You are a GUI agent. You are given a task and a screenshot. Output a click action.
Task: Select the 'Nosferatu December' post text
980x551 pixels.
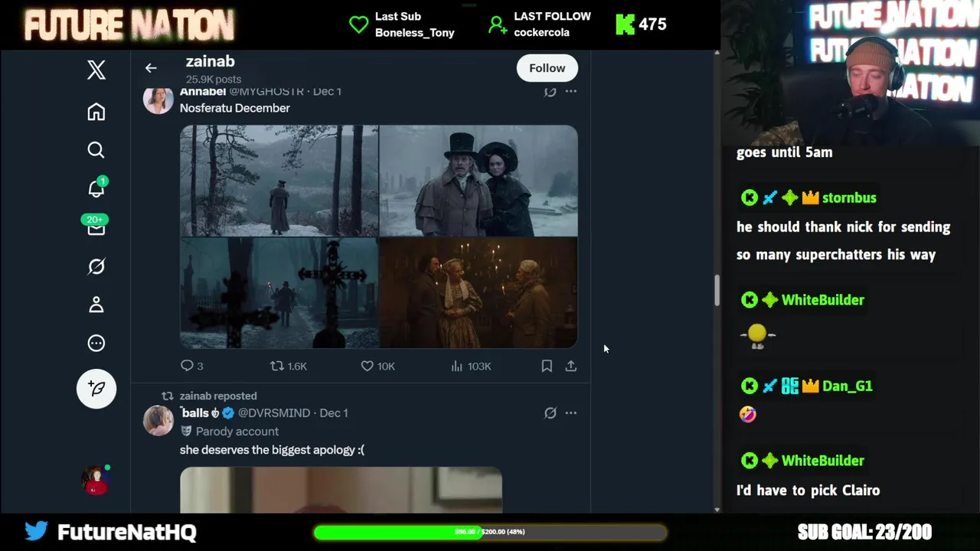click(234, 108)
